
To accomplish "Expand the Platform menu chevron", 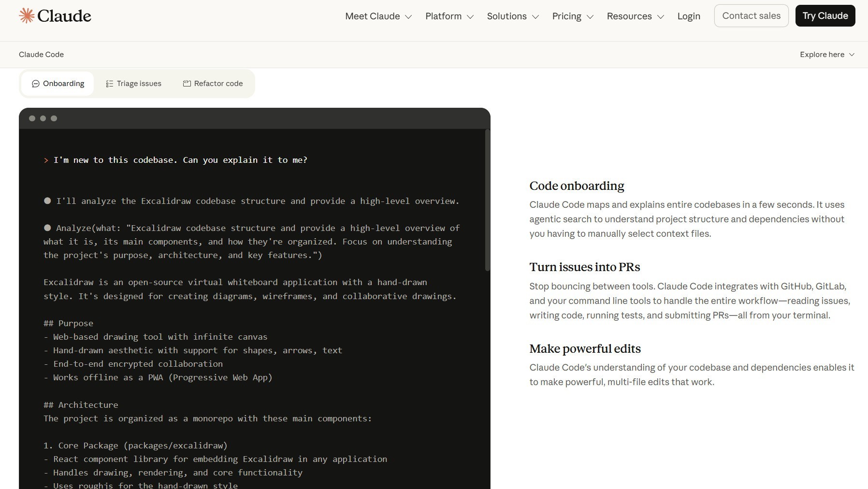I will 470,16.
